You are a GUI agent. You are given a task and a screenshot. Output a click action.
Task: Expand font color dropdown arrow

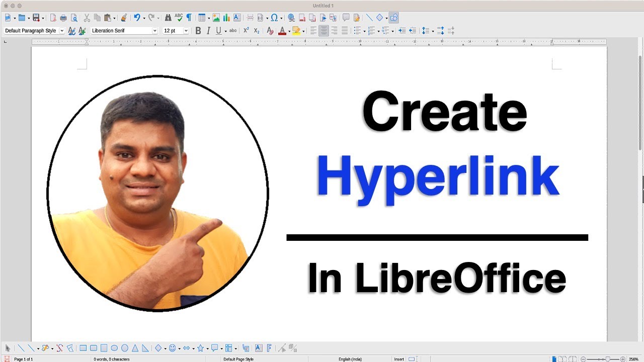pyautogui.click(x=289, y=31)
